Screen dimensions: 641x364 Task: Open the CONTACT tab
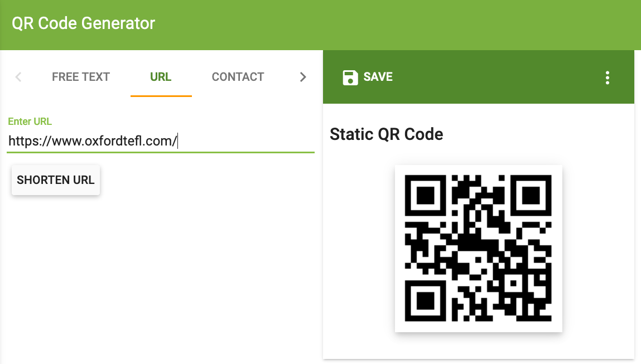tap(238, 77)
